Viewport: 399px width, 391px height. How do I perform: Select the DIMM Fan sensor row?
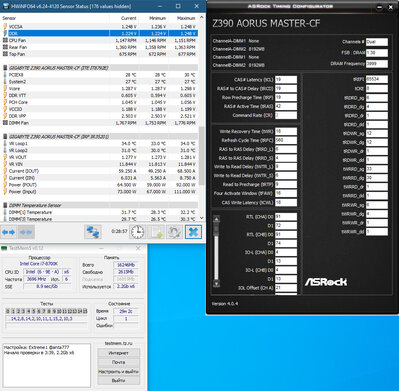pyautogui.click(x=100, y=123)
